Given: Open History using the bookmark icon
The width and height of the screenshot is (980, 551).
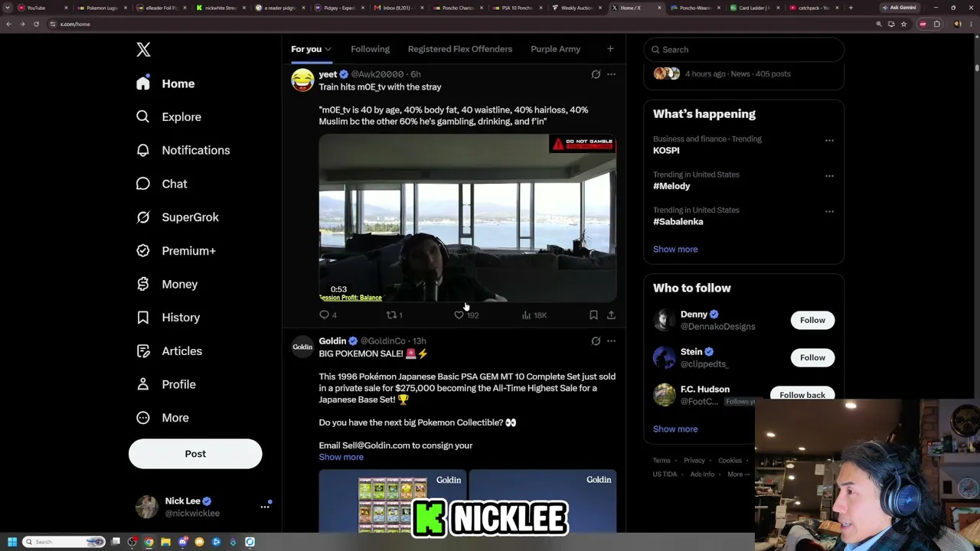Looking at the screenshot, I should [x=143, y=318].
